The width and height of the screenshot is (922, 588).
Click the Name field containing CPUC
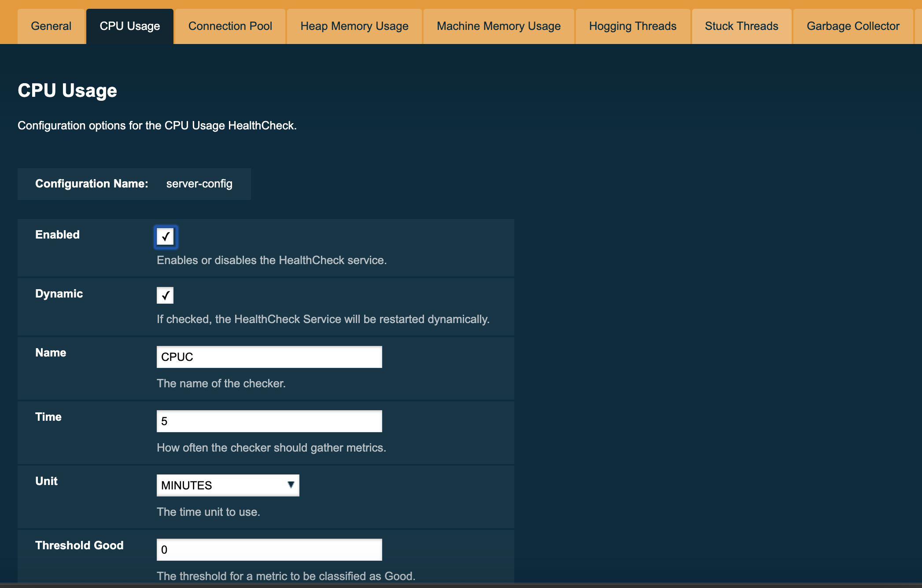(x=269, y=357)
